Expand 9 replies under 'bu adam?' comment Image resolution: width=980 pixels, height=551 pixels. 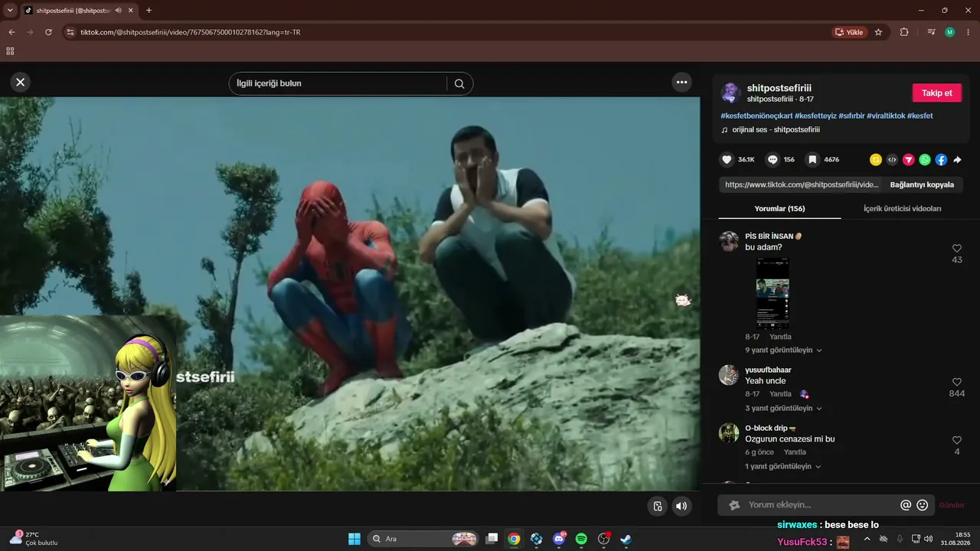click(x=784, y=350)
